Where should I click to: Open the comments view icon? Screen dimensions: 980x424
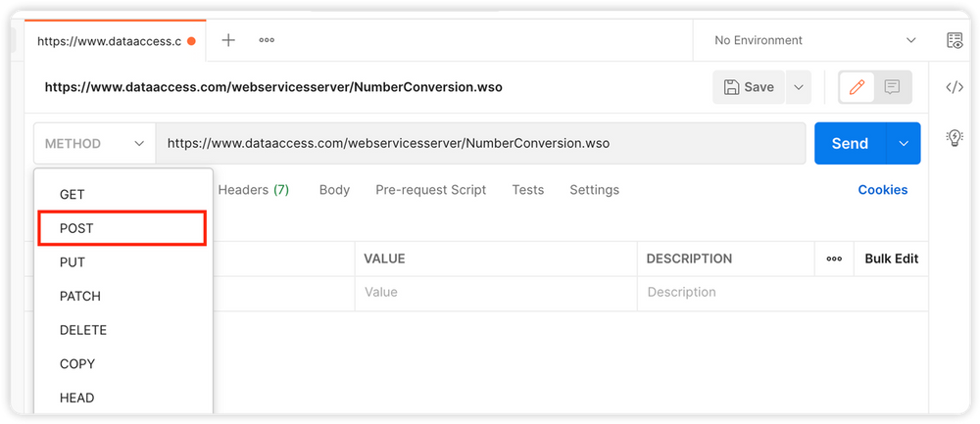tap(892, 87)
